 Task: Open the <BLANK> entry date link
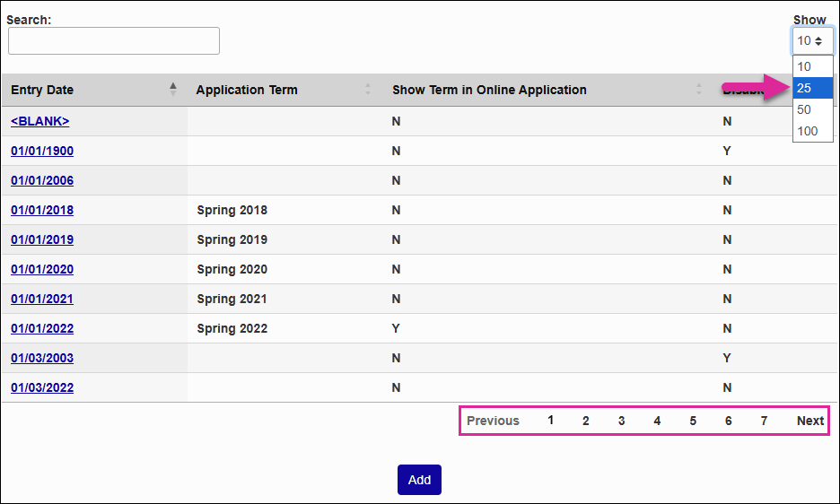coord(40,121)
